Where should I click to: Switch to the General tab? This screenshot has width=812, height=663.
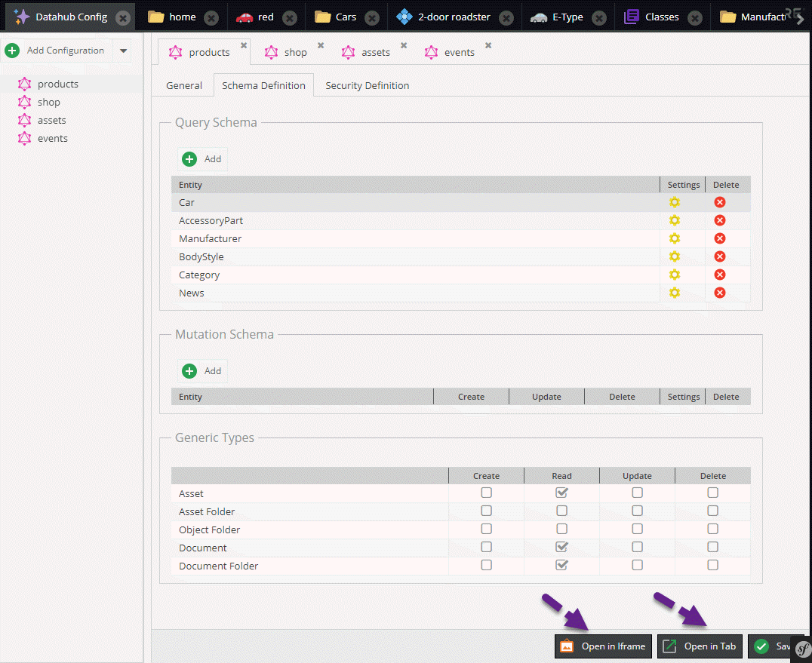184,85
